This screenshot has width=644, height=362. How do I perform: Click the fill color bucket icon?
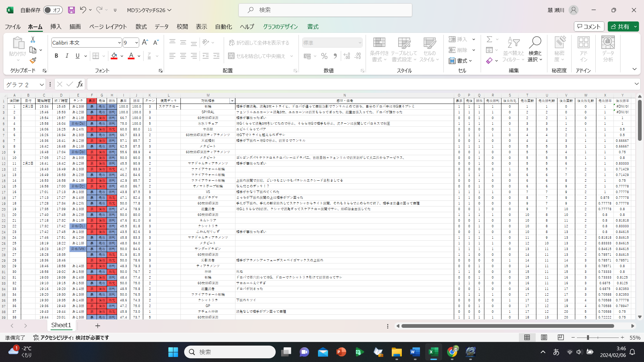(x=114, y=56)
